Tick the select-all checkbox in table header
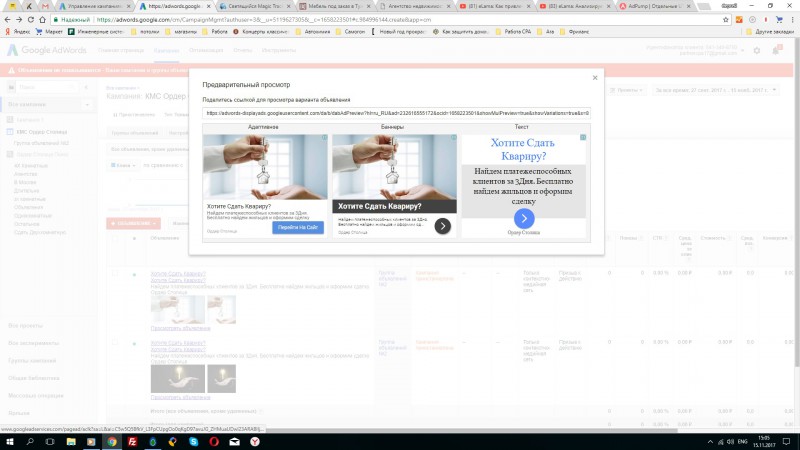 point(115,238)
